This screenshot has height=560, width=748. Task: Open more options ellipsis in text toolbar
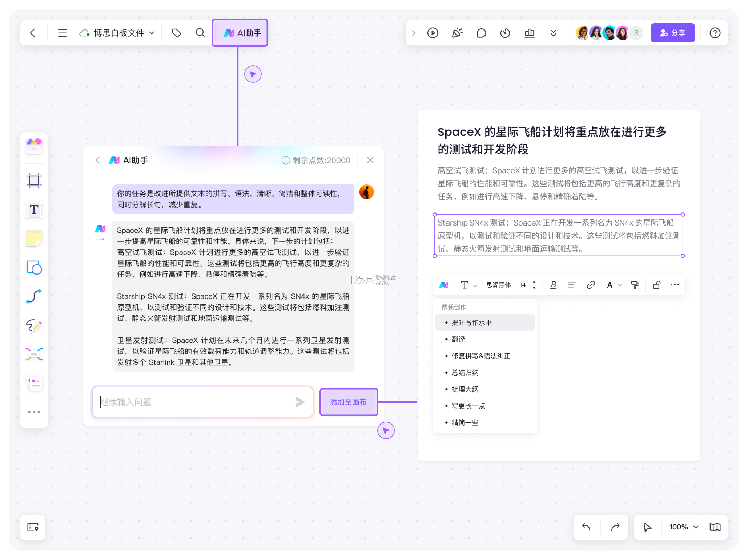(675, 285)
